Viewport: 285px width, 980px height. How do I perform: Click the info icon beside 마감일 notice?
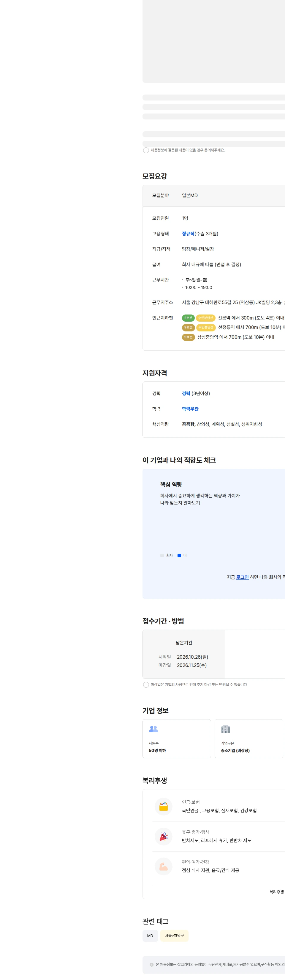(146, 685)
